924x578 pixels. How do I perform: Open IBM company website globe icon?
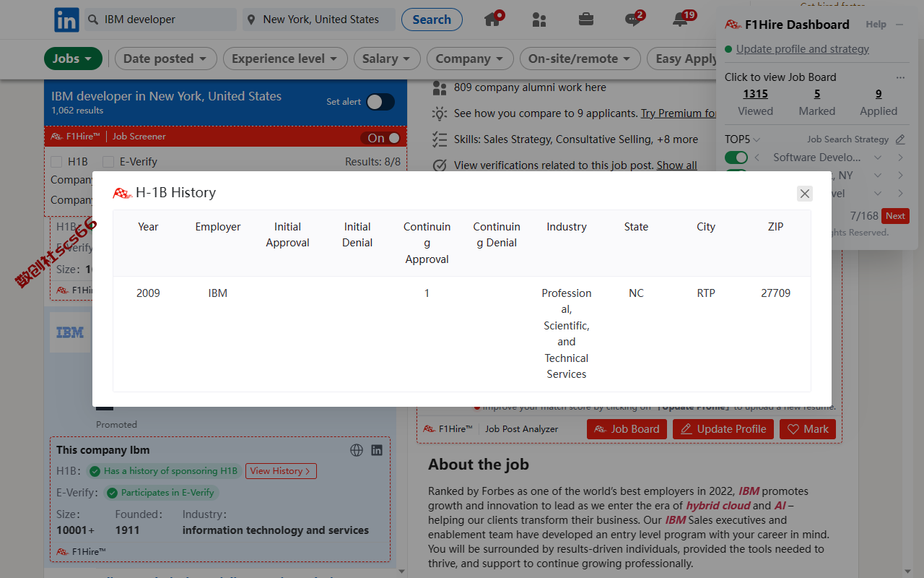pos(357,450)
